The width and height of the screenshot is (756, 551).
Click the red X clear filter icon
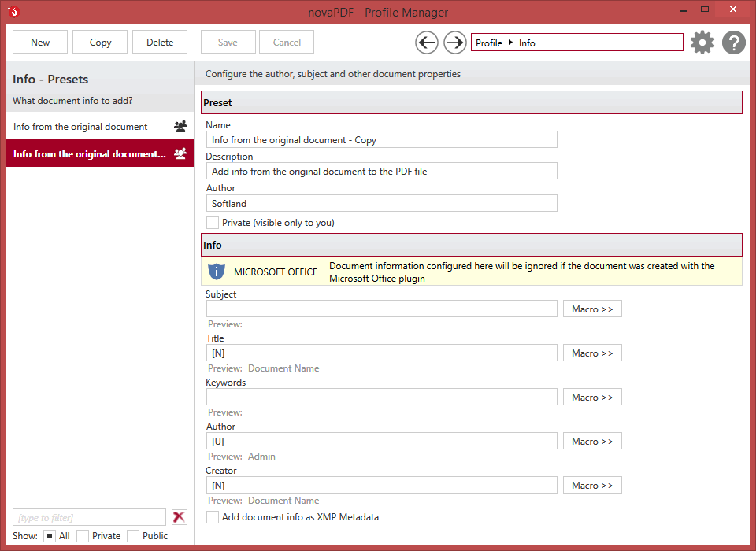click(179, 517)
